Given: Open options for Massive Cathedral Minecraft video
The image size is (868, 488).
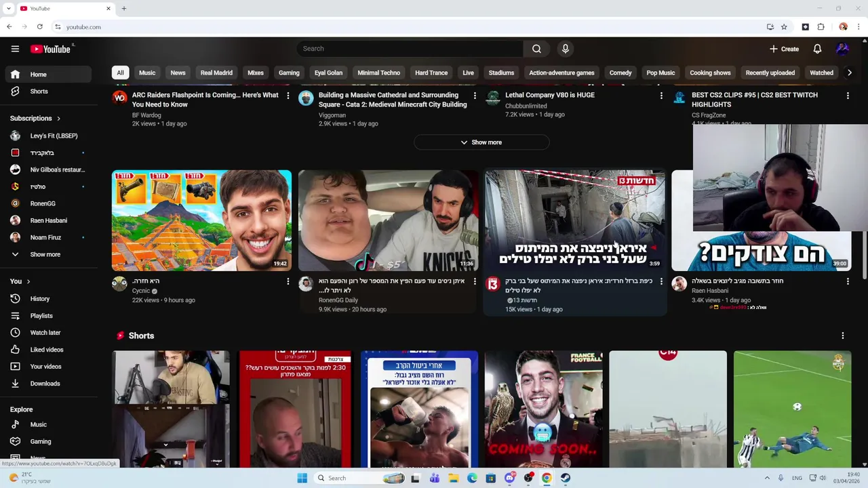Looking at the screenshot, I should click(474, 96).
